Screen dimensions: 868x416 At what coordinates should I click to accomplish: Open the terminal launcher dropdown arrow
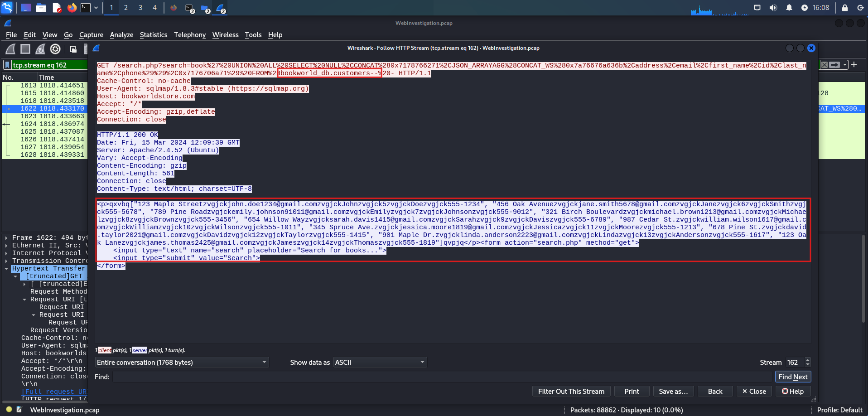coord(96,8)
